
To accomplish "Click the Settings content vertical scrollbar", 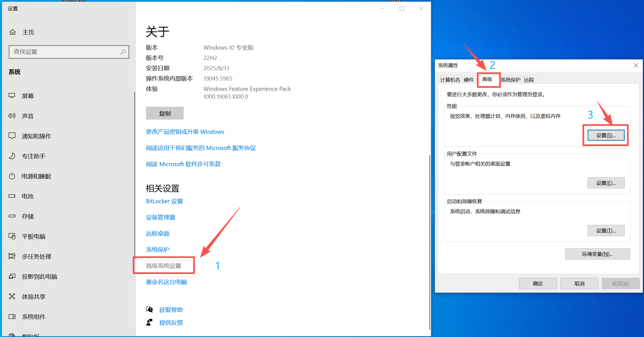I will [x=430, y=241].
